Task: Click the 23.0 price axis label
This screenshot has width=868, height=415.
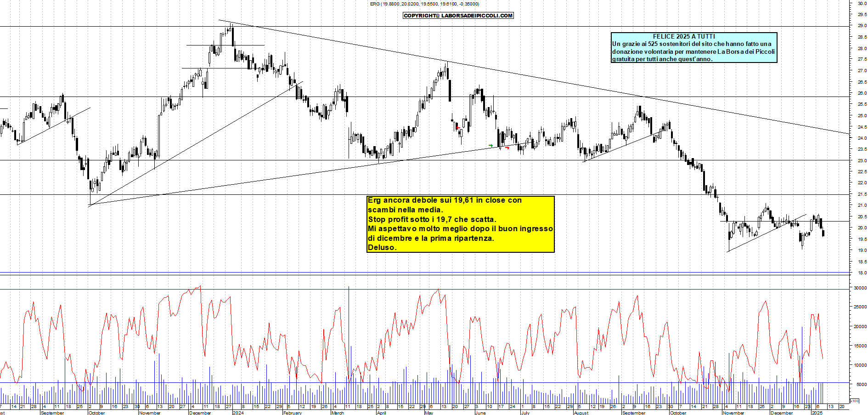Action: [862, 160]
